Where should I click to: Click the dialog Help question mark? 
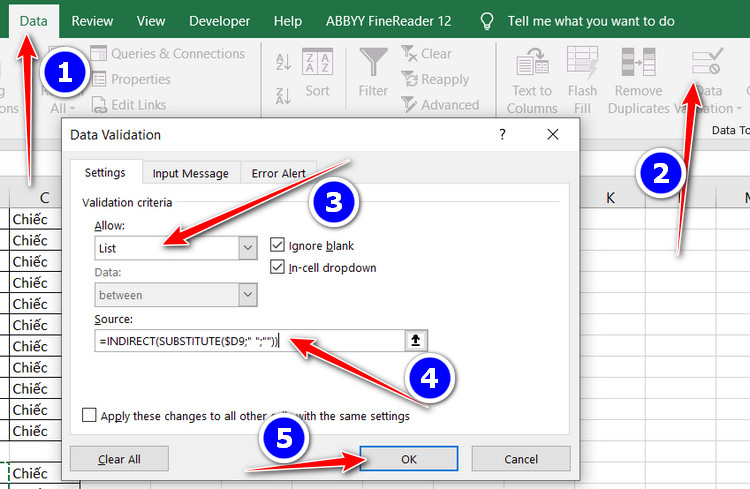(502, 134)
